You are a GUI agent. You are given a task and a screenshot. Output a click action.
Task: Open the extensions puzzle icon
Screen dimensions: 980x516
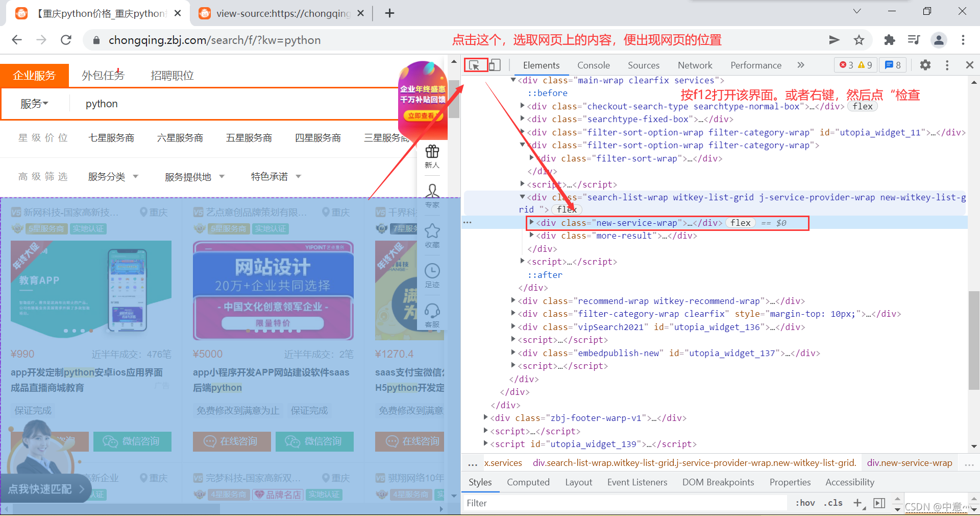coord(889,40)
